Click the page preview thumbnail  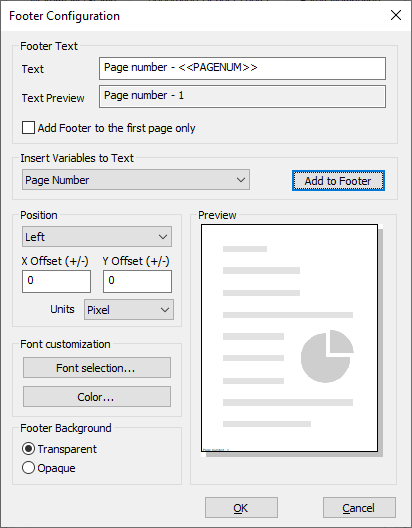click(289, 338)
